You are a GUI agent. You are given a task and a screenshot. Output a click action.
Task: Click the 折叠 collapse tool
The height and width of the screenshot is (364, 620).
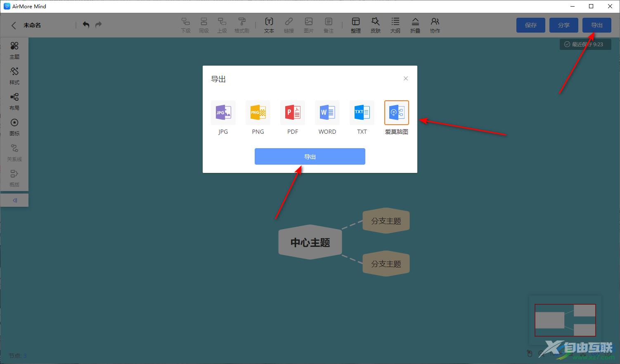415,25
